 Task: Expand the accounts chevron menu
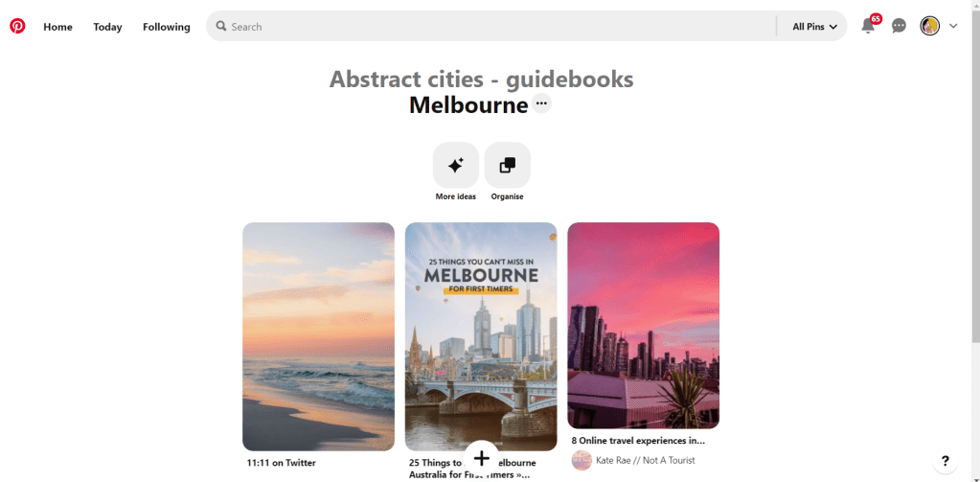click(x=953, y=26)
